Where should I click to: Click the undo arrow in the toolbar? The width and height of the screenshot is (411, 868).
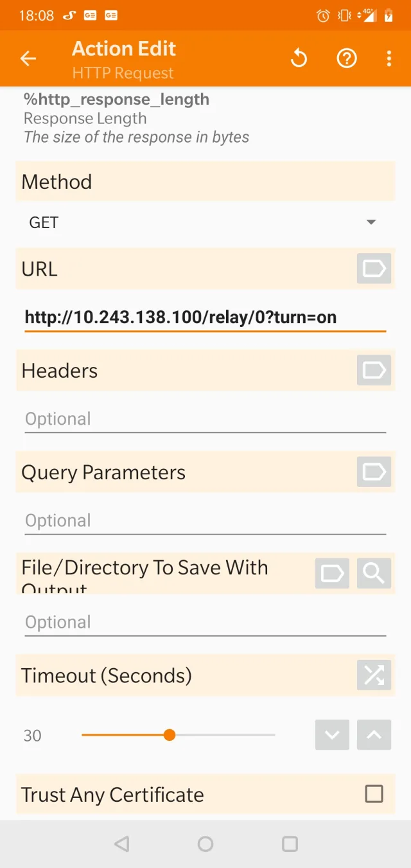[299, 58]
